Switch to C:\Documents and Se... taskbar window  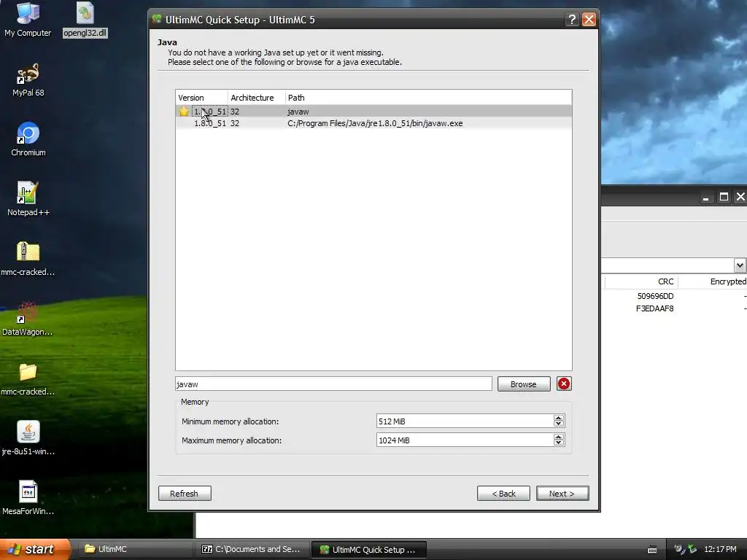(252, 549)
